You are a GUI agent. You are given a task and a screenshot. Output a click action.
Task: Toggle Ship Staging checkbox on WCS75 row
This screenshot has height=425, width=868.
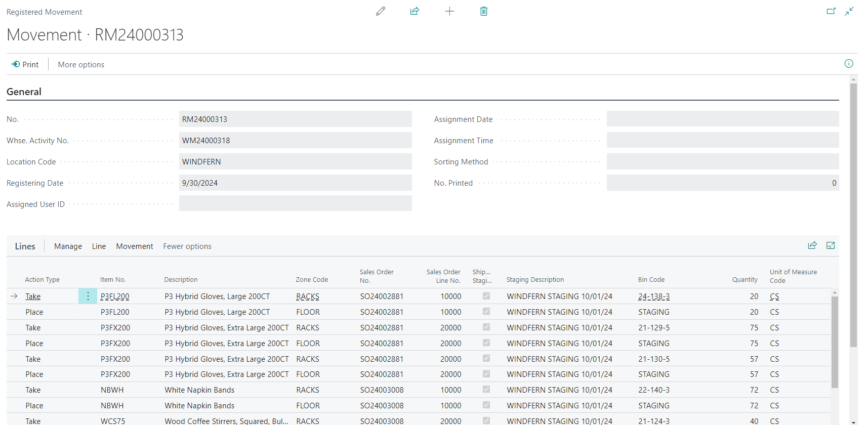point(486,420)
